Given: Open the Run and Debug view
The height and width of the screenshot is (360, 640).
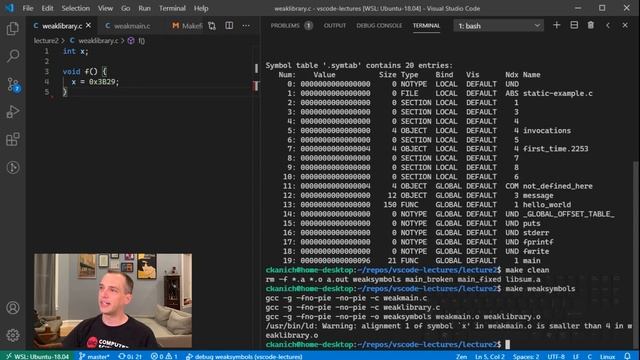Looking at the screenshot, I should 13,111.
